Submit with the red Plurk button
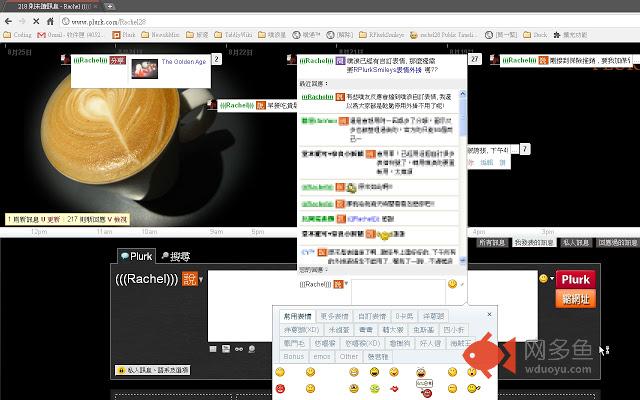Viewport: 640px width, 400px height. tap(576, 280)
